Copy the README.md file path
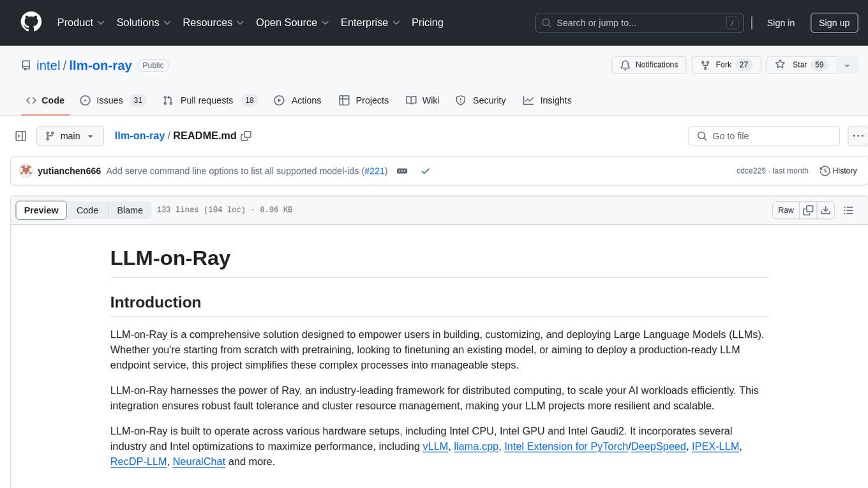The image size is (868, 488). (246, 136)
